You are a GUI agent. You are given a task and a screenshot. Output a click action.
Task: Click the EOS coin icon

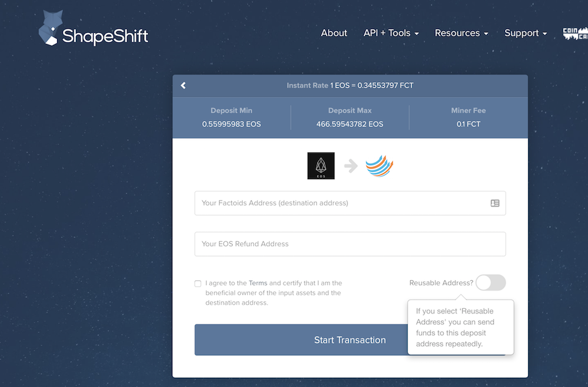tap(321, 166)
